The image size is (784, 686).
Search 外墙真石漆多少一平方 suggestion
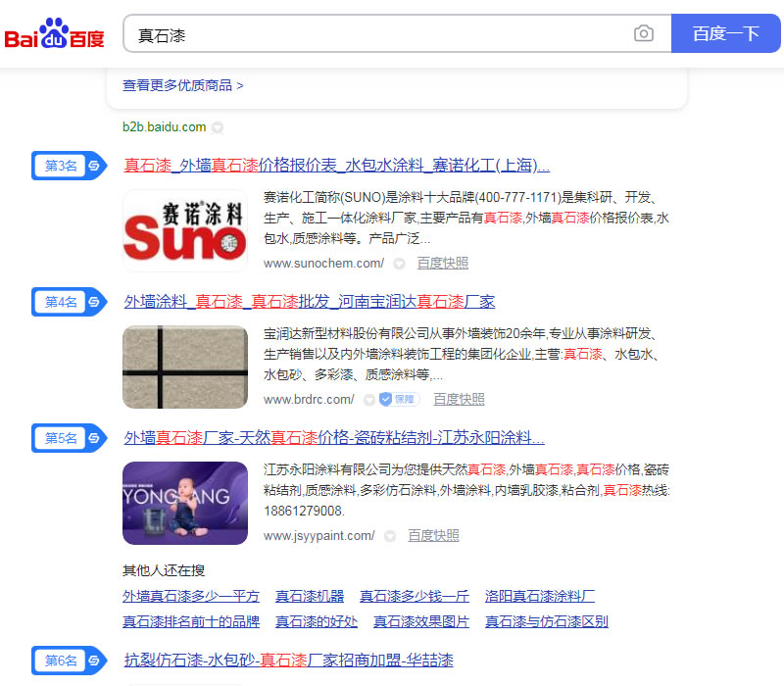[x=191, y=596]
